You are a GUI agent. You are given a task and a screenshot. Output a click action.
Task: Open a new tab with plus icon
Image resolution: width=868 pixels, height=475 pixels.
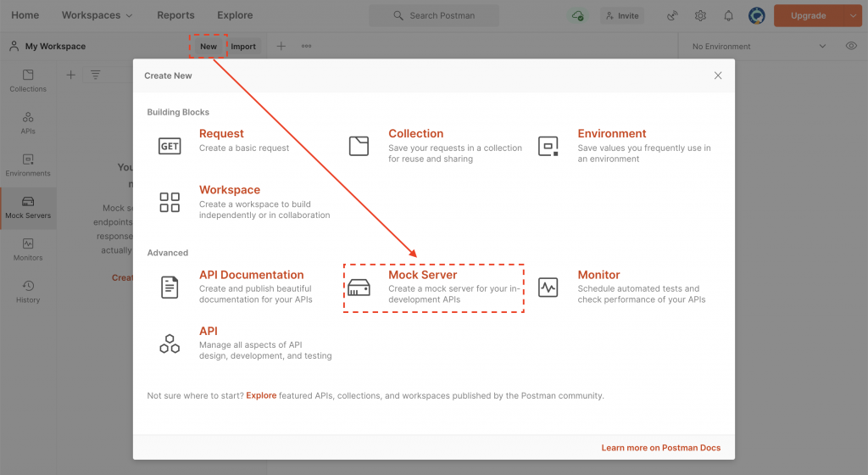tap(281, 46)
